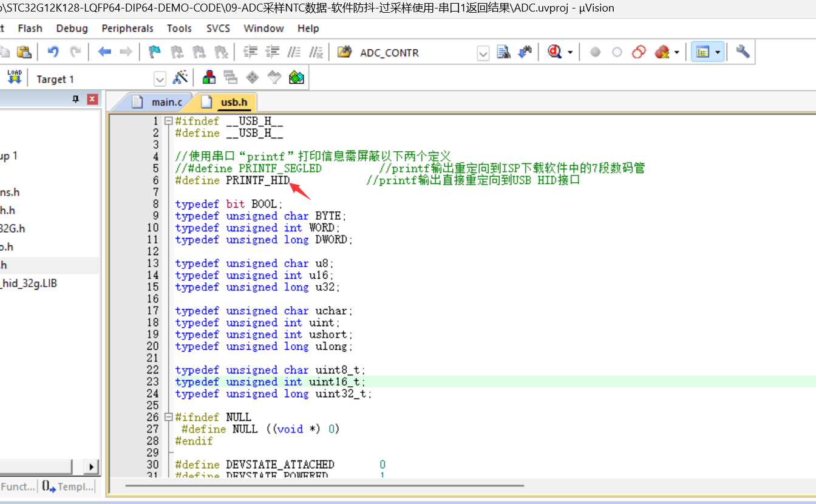The width and height of the screenshot is (816, 504).
Task: Insert a bookmark using the flag icon
Action: 155,52
